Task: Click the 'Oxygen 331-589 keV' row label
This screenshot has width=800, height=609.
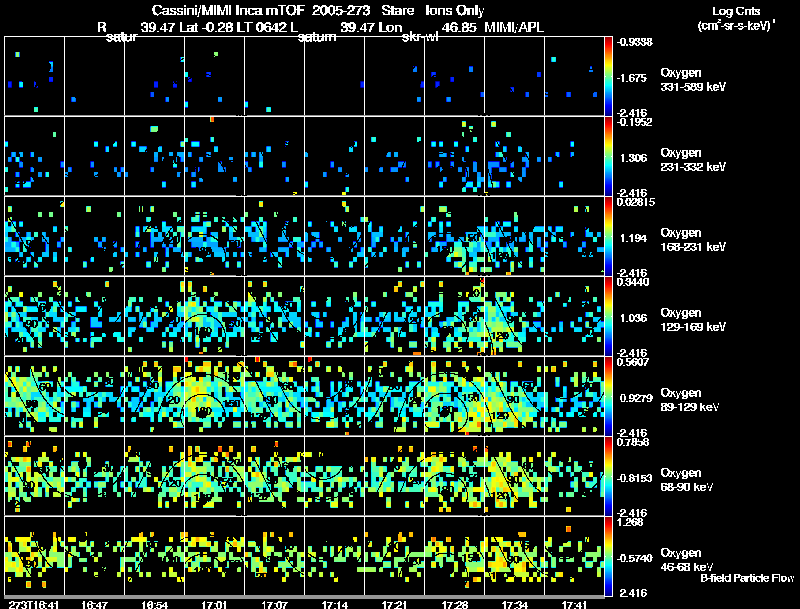Action: [693, 80]
